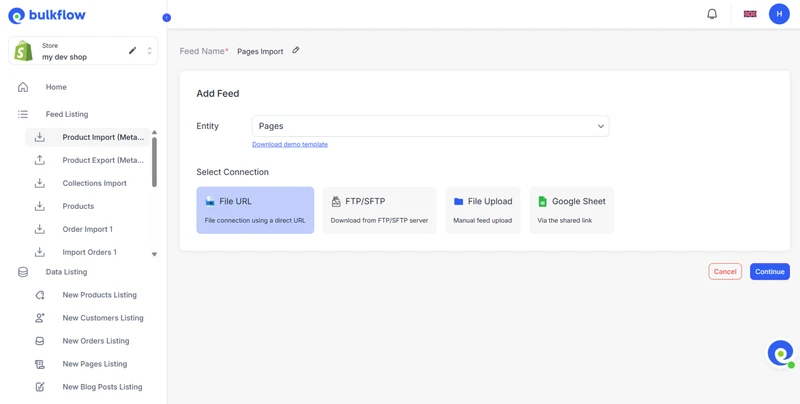Click the New Customers Listing person icon
The width and height of the screenshot is (800, 404).
[x=40, y=318]
